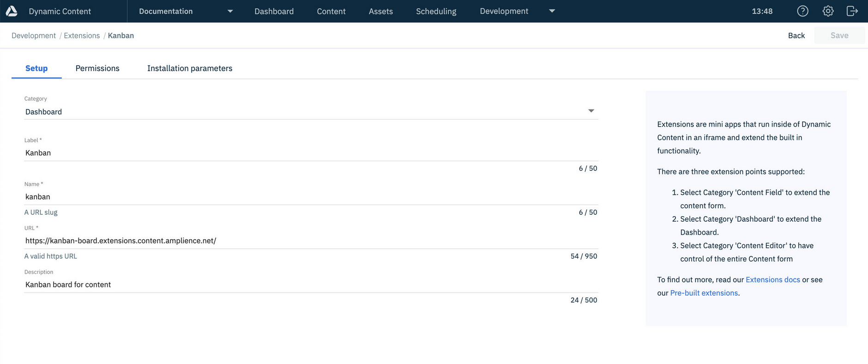The height and width of the screenshot is (364, 868).
Task: Navigate to Scheduling
Action: pyautogui.click(x=436, y=11)
